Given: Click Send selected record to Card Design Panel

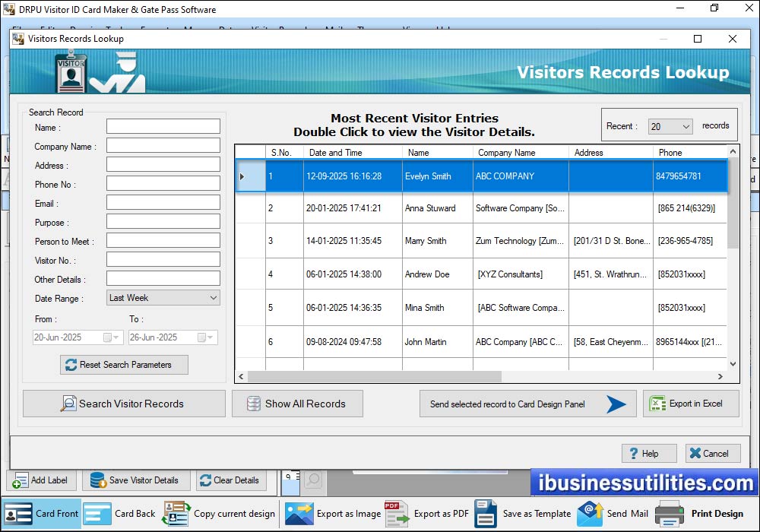Looking at the screenshot, I should pos(527,404).
